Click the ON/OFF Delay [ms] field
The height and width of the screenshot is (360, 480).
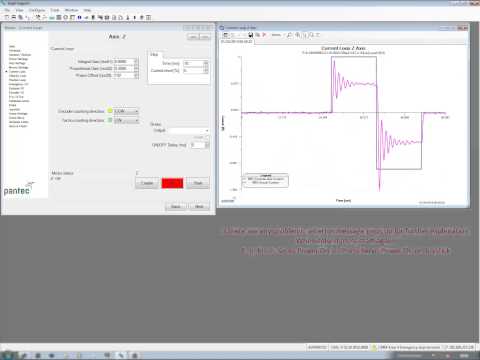[198, 145]
